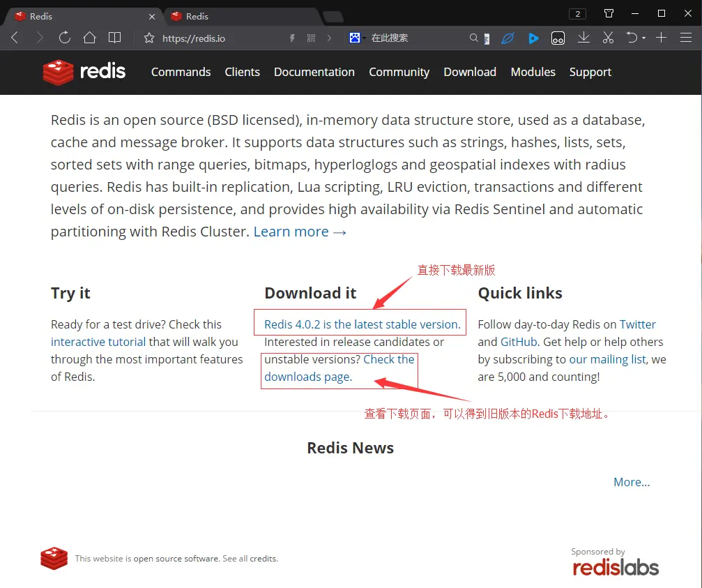Open the Community nav item
702x588 pixels.
[x=399, y=72]
